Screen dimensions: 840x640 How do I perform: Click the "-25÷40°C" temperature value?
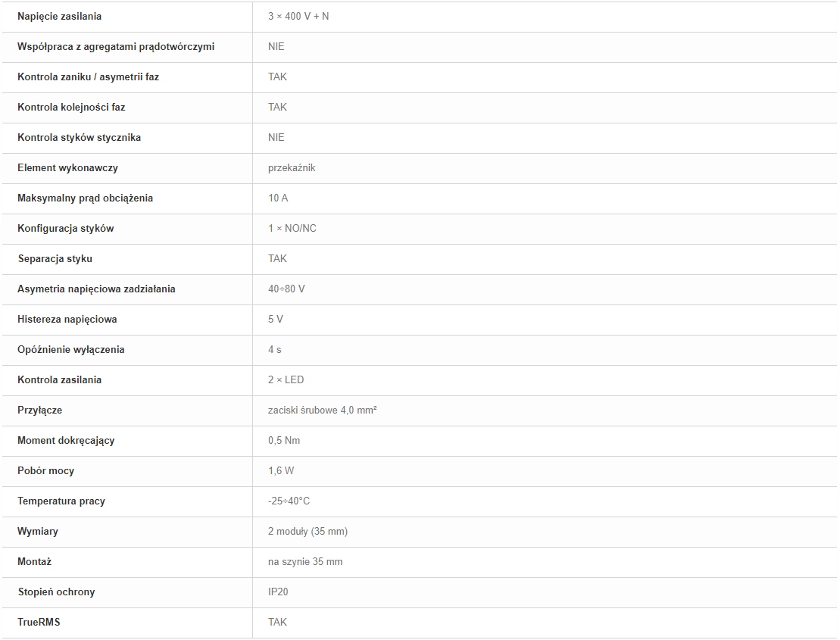(x=289, y=501)
